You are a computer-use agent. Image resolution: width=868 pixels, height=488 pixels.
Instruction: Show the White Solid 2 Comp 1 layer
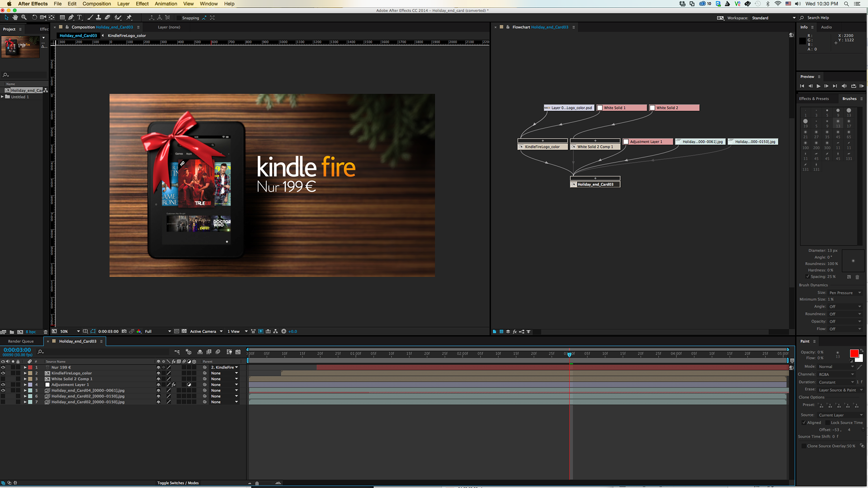(3, 379)
